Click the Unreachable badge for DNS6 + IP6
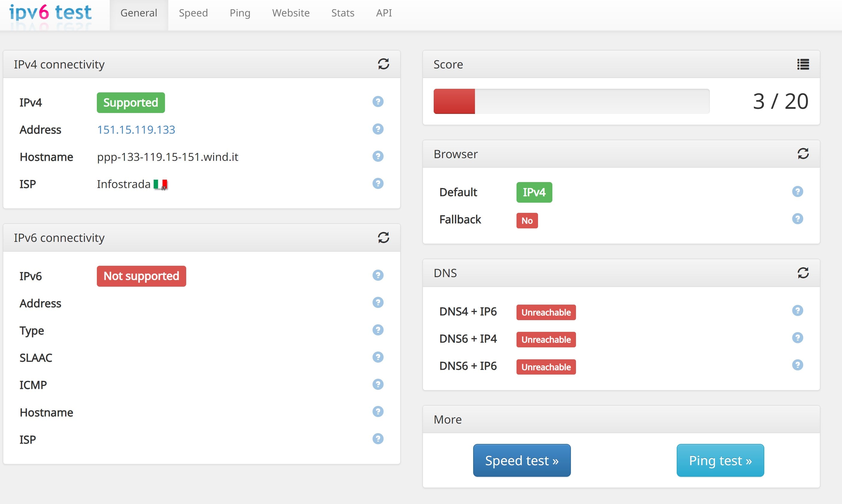The height and width of the screenshot is (504, 842). click(546, 367)
